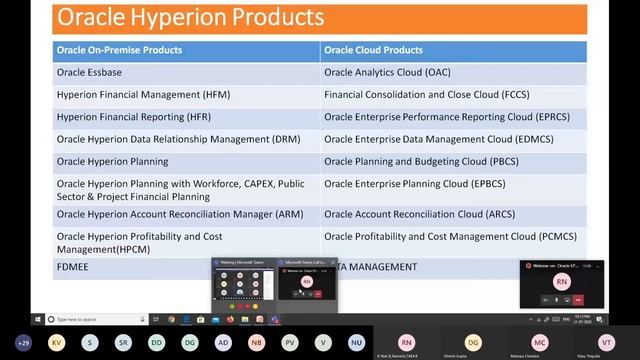Click the Microsoft Teams taskbar icon
This screenshot has width=640, height=360.
tap(275, 320)
